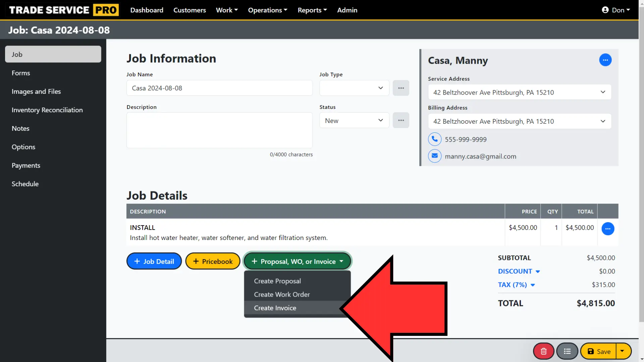Screen dimensions: 644x362
Task: Click the blue menu icon on INSTALL line
Action: tap(608, 229)
